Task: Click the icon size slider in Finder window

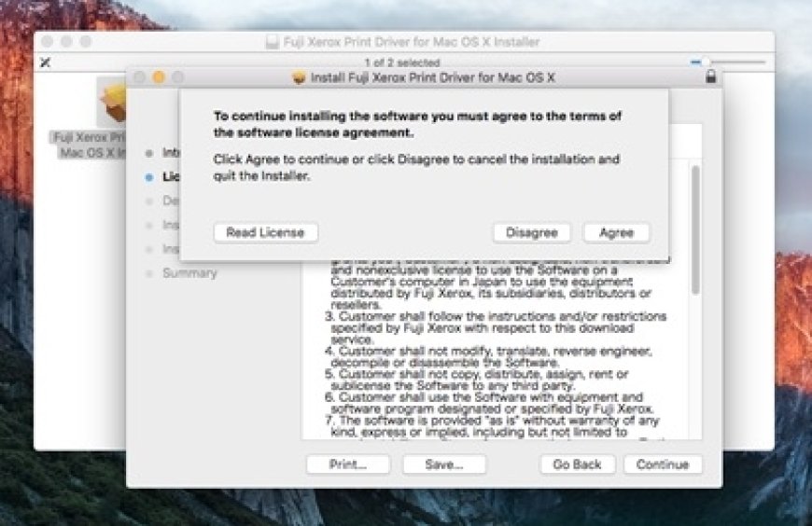Action: point(728,62)
